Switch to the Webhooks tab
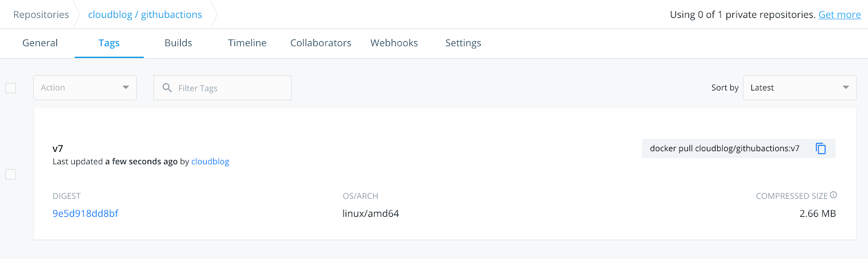This screenshot has width=868, height=259. (394, 43)
